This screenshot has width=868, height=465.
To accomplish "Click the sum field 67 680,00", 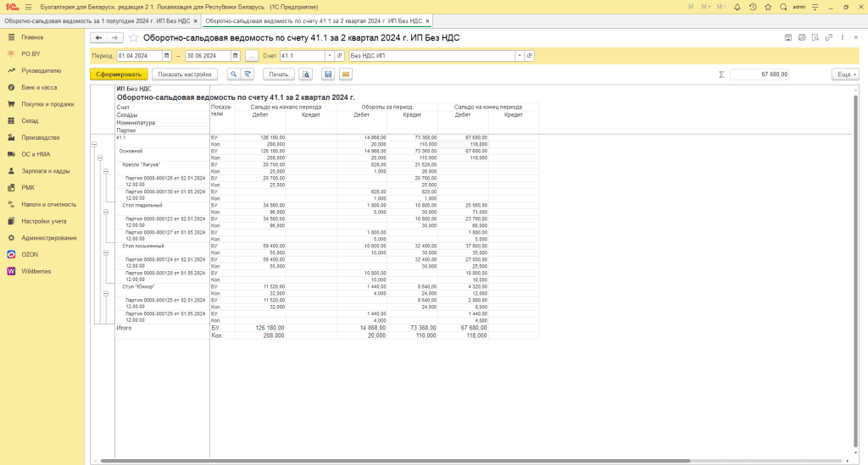I will [759, 74].
